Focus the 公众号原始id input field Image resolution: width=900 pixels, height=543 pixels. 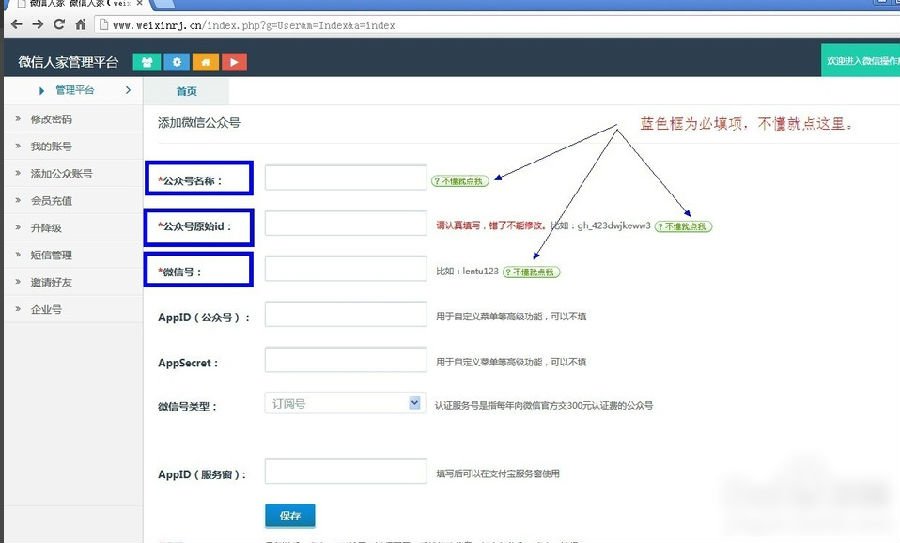pyautogui.click(x=345, y=224)
